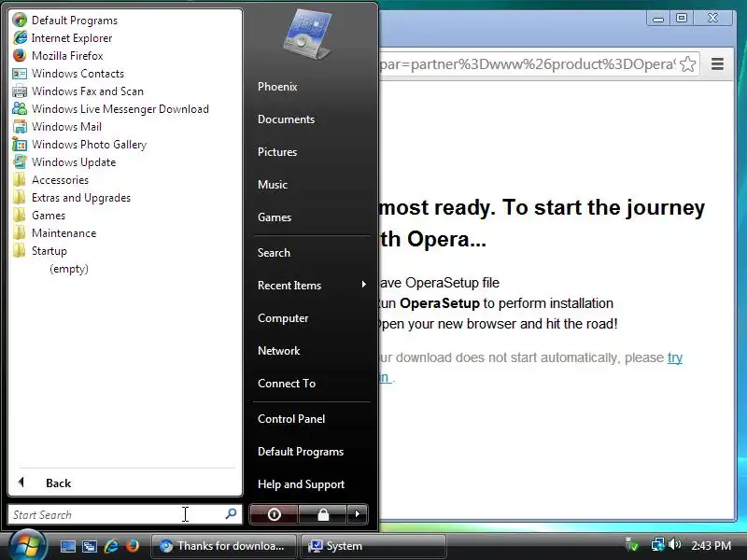Launch Internet Explorer from Quick Launch

[111, 546]
